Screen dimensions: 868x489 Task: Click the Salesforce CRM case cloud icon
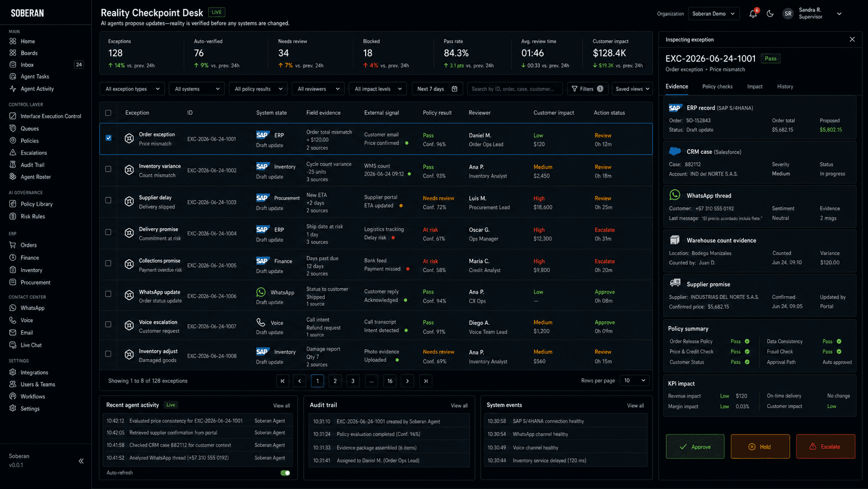(x=675, y=151)
